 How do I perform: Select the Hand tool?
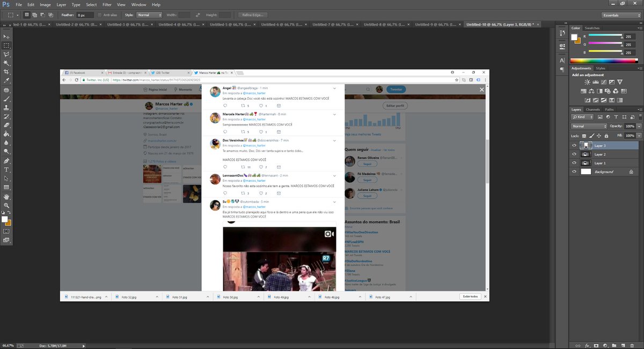[x=6, y=196]
